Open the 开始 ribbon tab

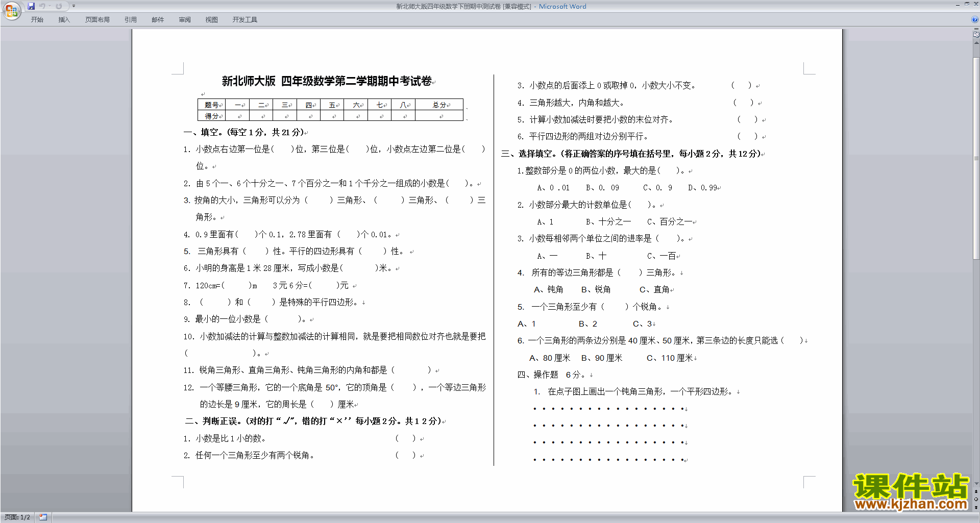tap(37, 20)
